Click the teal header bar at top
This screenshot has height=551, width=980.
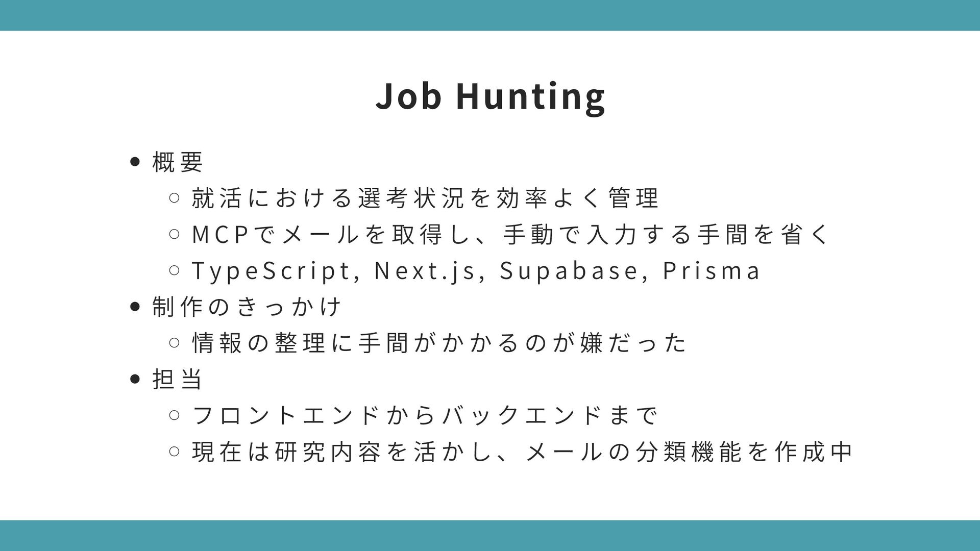click(x=490, y=15)
